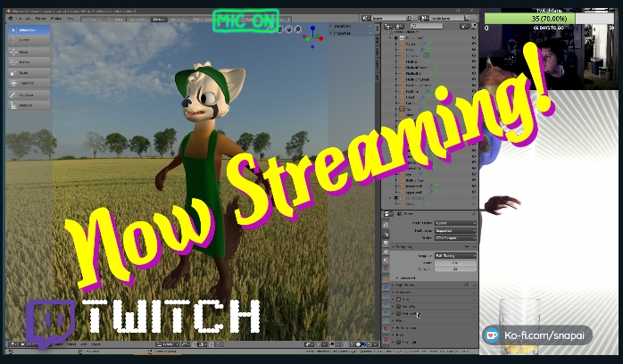Click the blue Z axis gizmo handle

click(x=312, y=29)
